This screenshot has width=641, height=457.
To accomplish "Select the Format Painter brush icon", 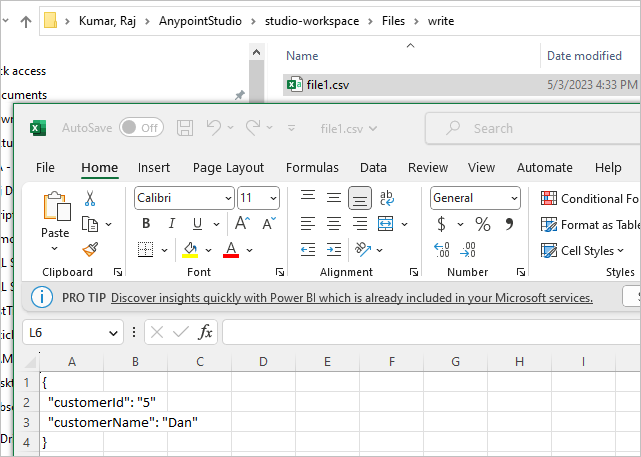I will [x=90, y=249].
